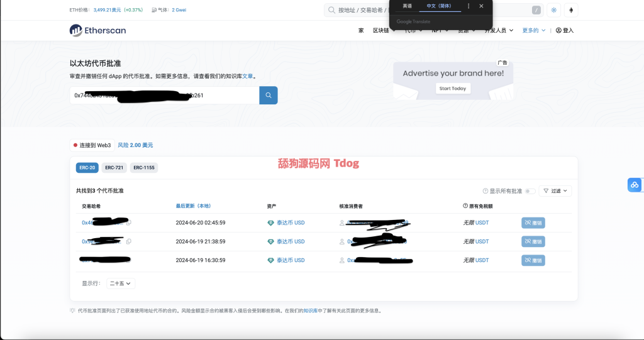The image size is (644, 340).
Task: Click the 连接到 Web3 button
Action: click(92, 145)
